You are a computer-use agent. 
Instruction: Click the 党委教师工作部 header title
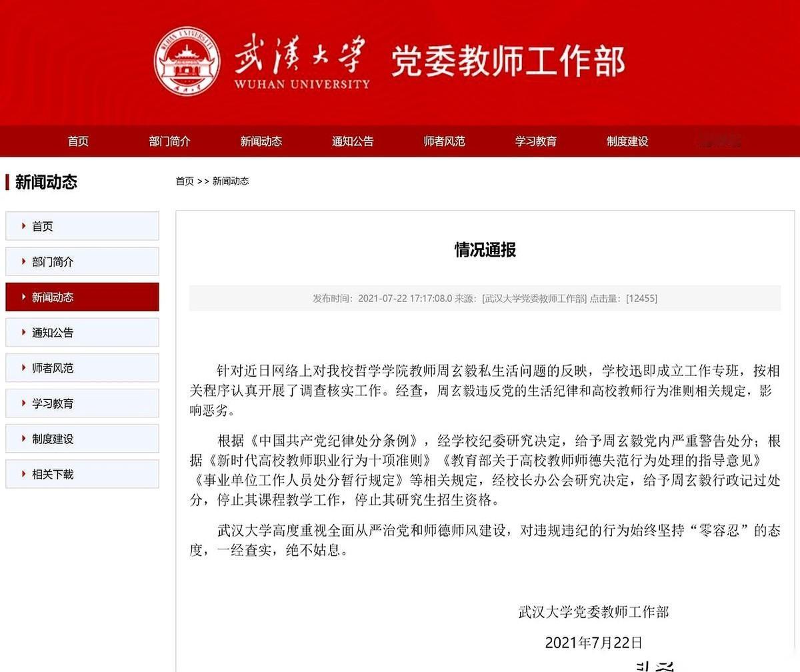(507, 61)
